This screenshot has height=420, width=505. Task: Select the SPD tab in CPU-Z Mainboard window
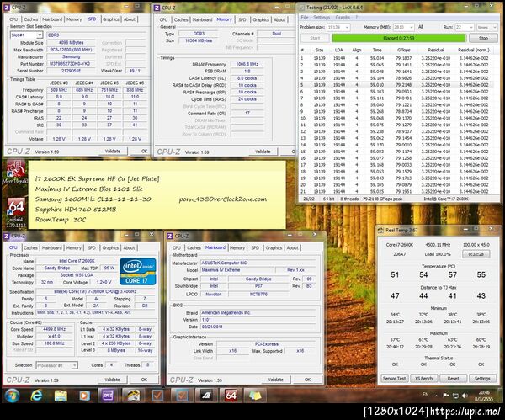[x=255, y=247]
